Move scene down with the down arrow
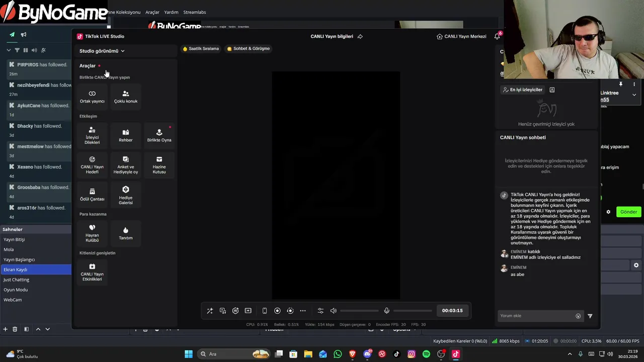 (x=47, y=329)
